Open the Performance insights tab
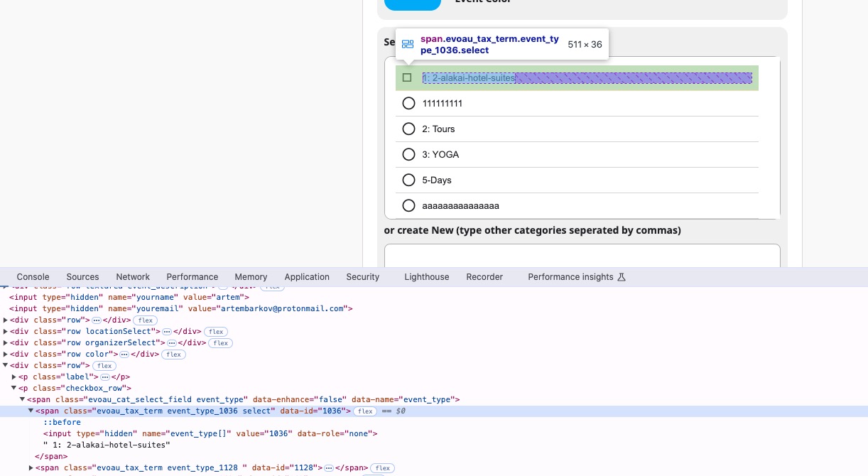This screenshot has width=868, height=476. 577,277
